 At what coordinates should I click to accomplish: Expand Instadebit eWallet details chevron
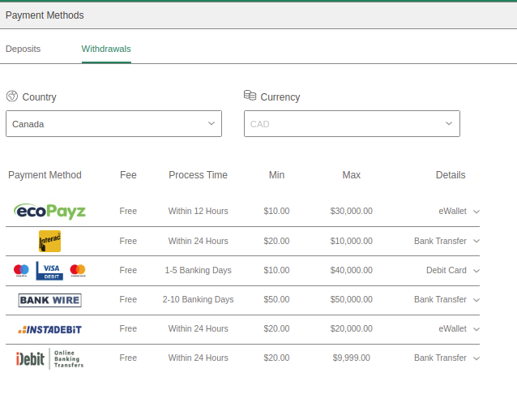[x=476, y=329]
